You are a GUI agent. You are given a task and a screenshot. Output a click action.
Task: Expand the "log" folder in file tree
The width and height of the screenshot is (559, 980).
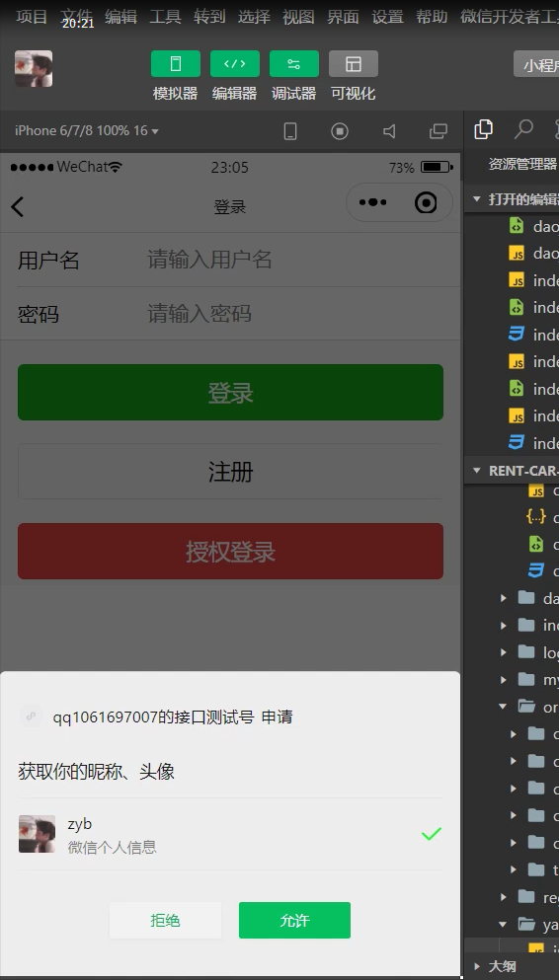click(504, 652)
